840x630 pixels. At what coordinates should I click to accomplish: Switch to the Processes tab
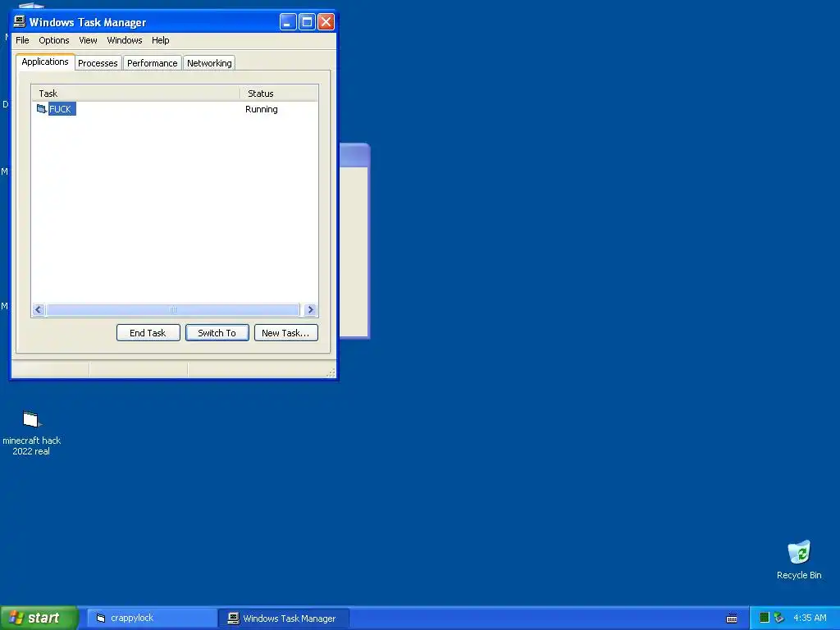(98, 62)
